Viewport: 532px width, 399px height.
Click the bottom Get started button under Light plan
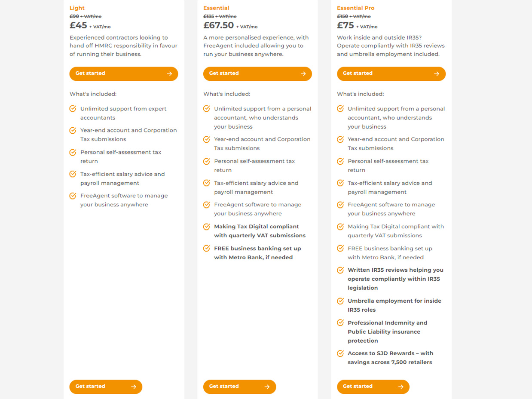pos(106,387)
